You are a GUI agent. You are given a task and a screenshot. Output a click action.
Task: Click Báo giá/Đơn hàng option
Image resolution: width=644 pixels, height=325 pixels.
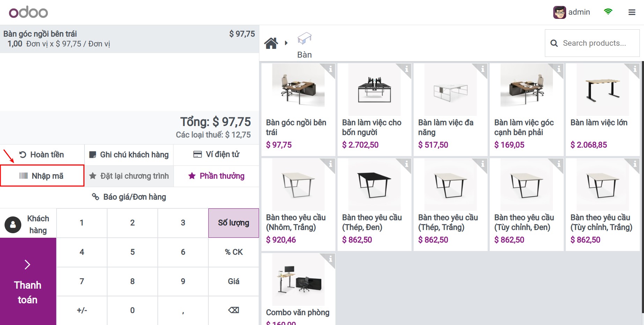129,197
